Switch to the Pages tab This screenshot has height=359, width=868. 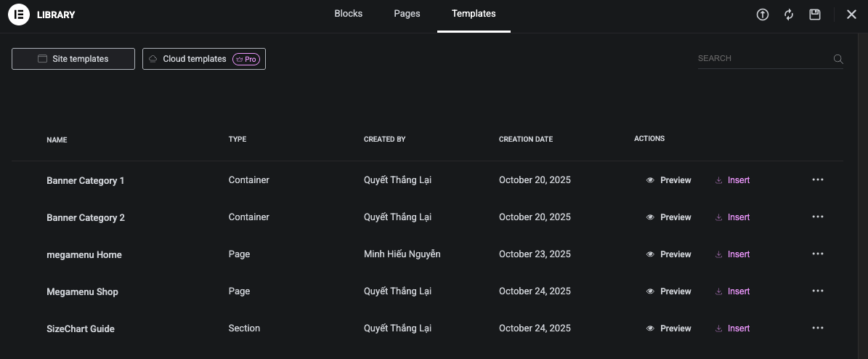(407, 14)
